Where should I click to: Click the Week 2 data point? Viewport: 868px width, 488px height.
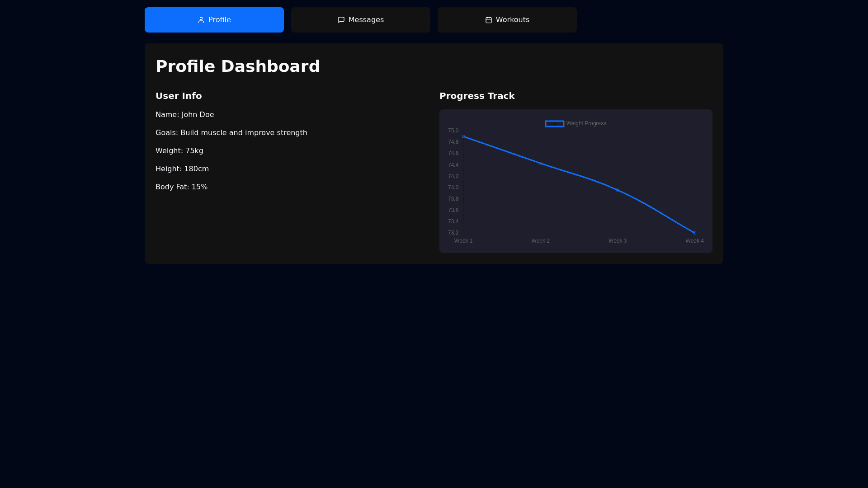coord(541,163)
